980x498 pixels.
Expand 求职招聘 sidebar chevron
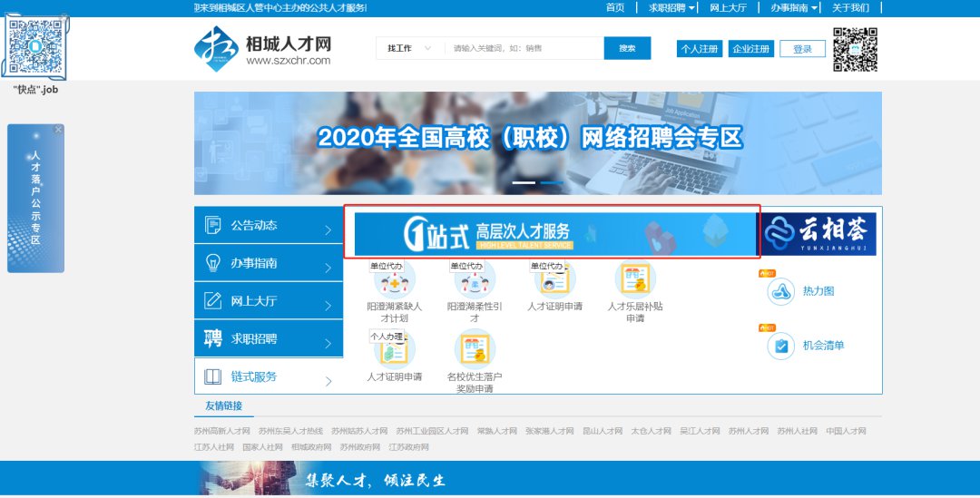coord(328,344)
